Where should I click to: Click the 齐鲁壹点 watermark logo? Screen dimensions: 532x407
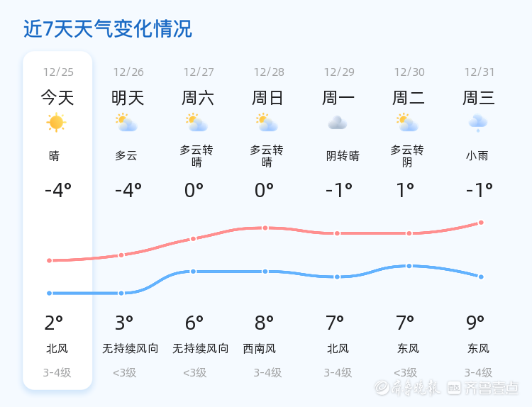pos(493,387)
